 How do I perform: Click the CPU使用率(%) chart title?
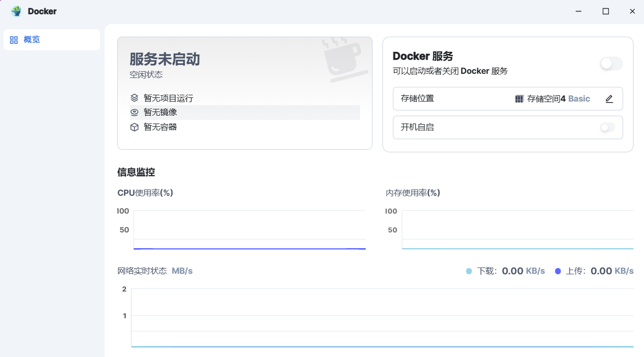pos(145,193)
